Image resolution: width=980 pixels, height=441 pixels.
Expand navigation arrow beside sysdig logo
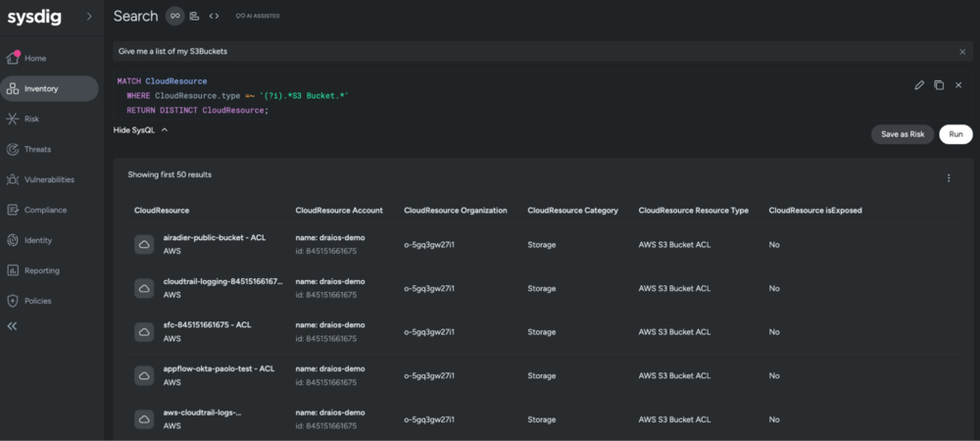click(89, 17)
